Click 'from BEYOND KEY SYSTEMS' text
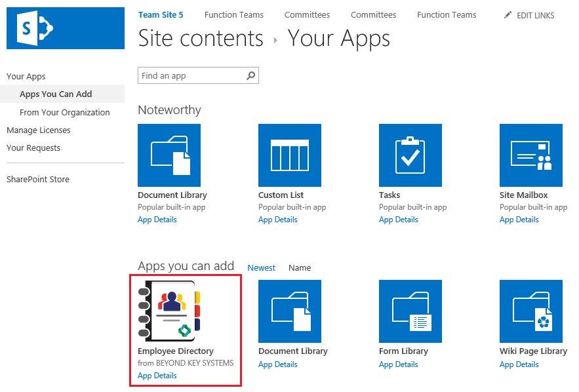Screen dimensions: 579x392 click(186, 363)
